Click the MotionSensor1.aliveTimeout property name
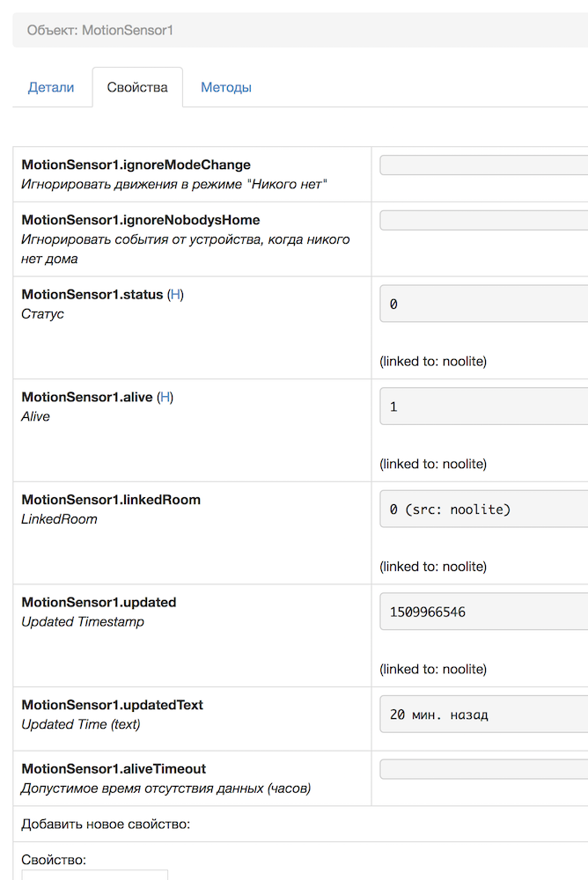Viewport: 588px width, 880px height. pyautogui.click(x=114, y=768)
